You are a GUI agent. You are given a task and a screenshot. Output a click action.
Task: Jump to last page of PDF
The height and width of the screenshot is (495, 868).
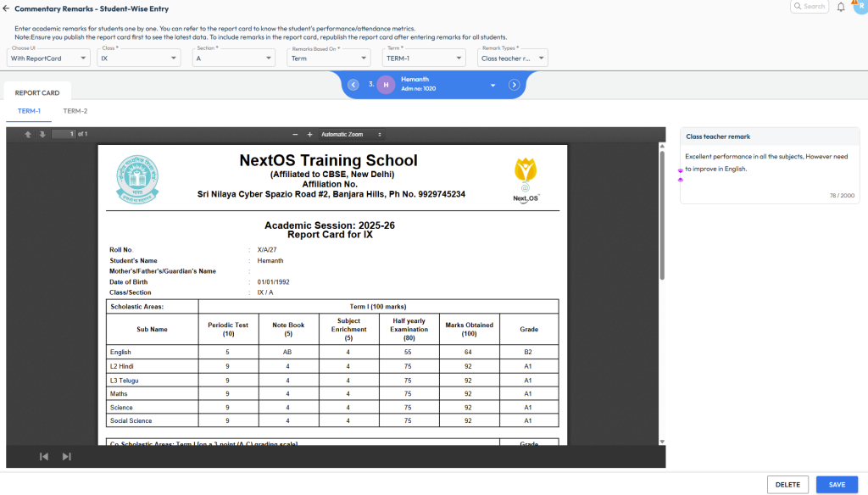[66, 457]
